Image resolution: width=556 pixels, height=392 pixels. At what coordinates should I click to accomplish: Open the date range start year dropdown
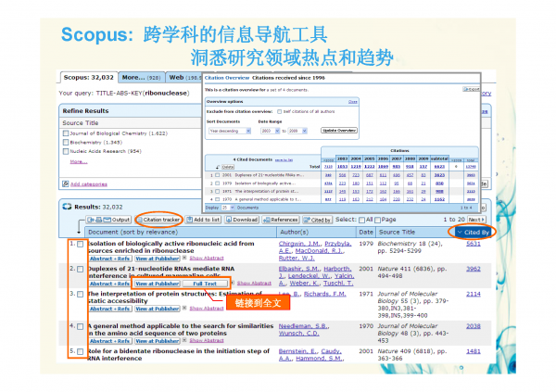click(x=271, y=131)
